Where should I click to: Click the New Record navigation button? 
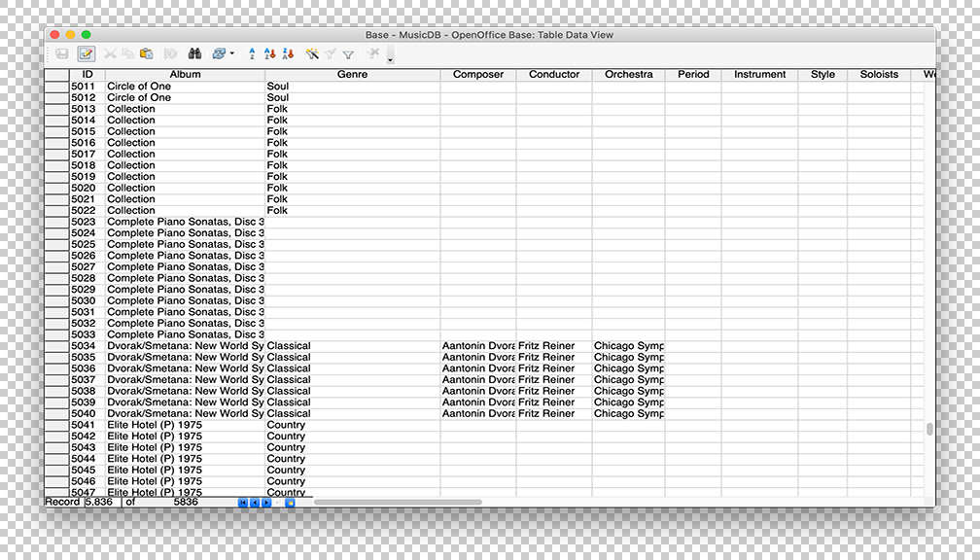290,503
